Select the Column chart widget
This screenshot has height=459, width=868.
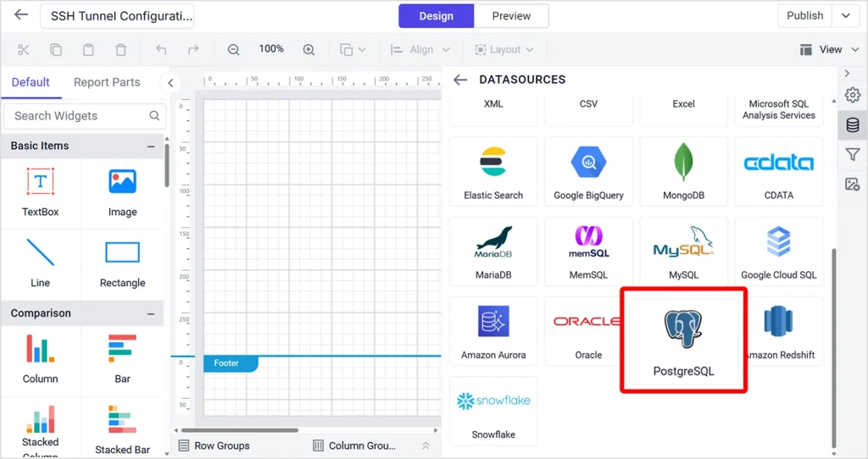pyautogui.click(x=41, y=359)
